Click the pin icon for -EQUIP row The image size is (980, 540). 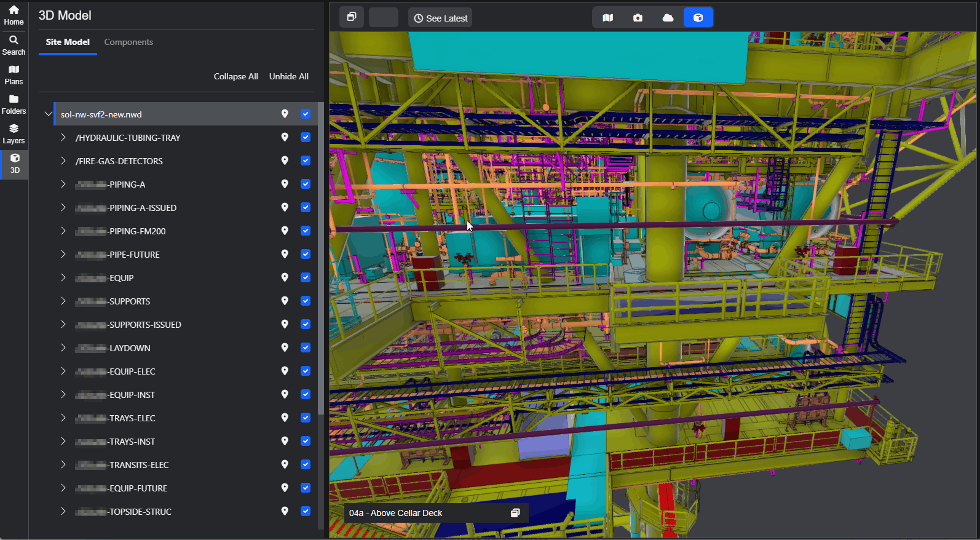coord(285,277)
